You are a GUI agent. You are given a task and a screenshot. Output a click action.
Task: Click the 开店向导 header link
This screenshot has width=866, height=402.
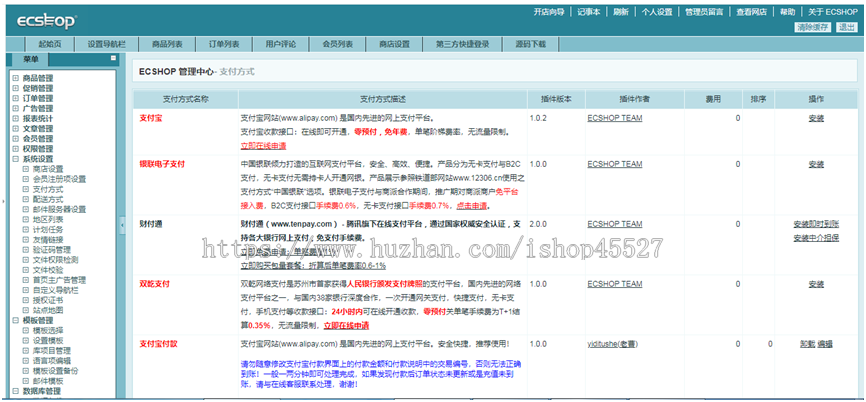pyautogui.click(x=548, y=12)
